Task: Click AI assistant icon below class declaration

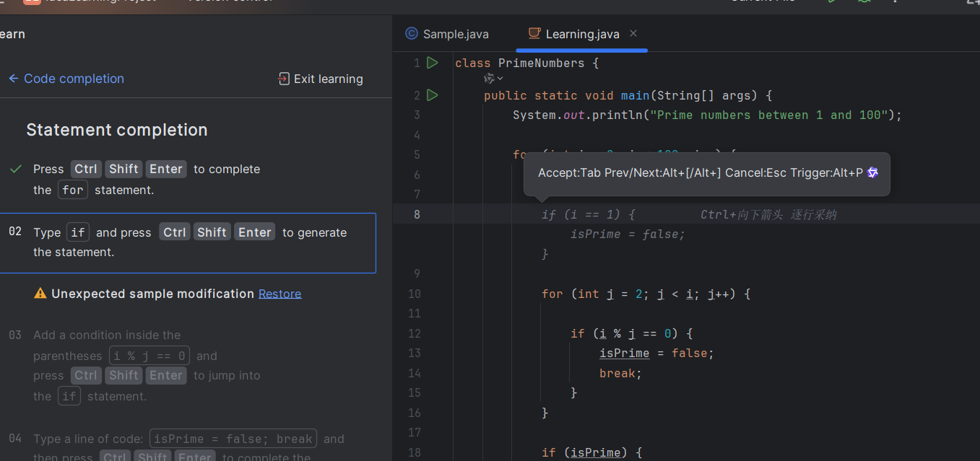Action: (x=489, y=78)
